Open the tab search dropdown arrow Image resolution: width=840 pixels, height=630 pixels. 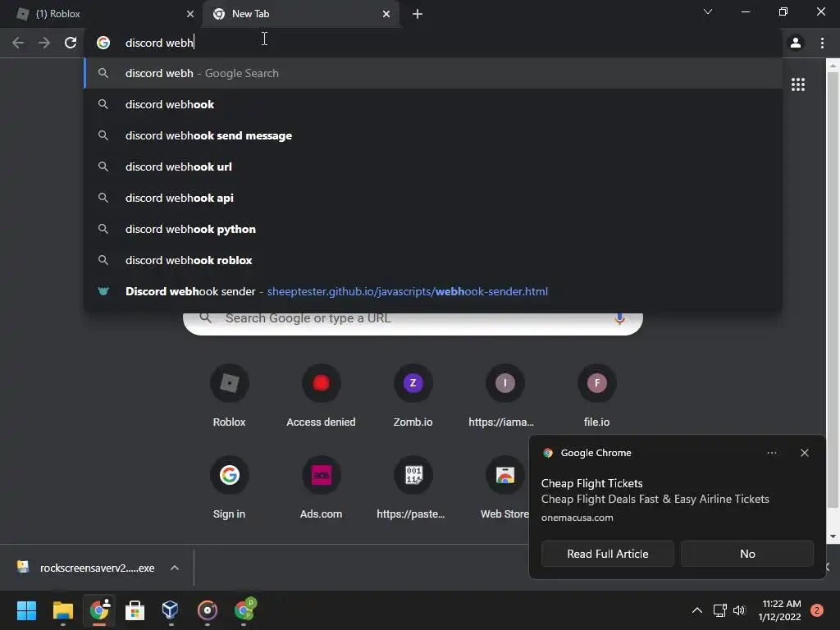[x=708, y=11]
